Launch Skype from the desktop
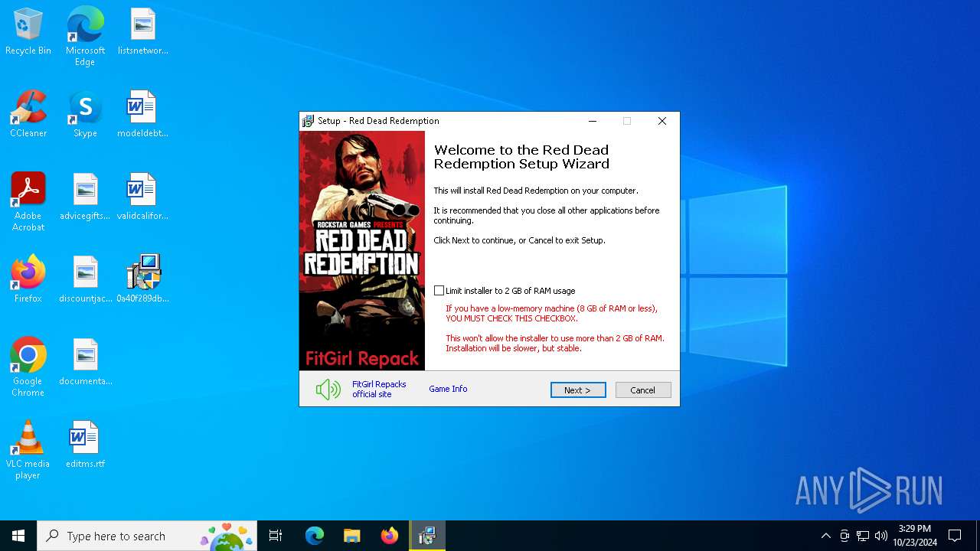980x551 pixels. 85,115
